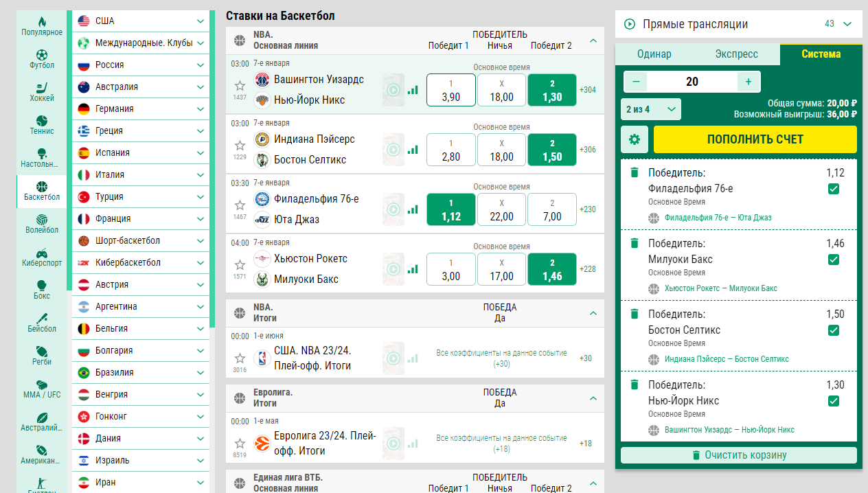
Task: Select Теннис in the sports sidebar
Action: pos(42,125)
